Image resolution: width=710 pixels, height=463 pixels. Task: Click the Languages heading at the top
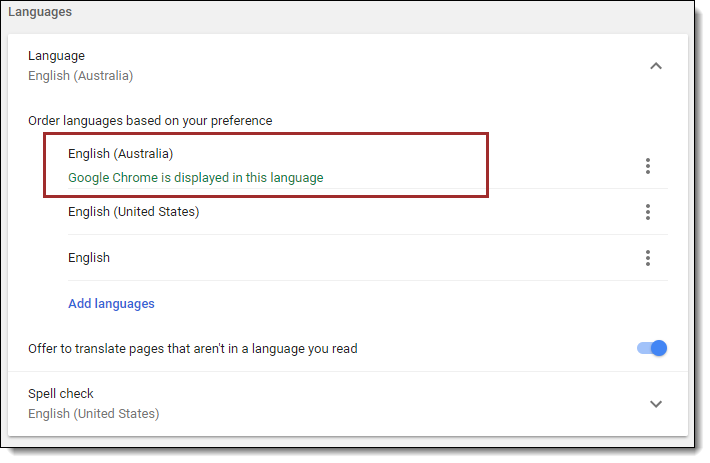(40, 12)
